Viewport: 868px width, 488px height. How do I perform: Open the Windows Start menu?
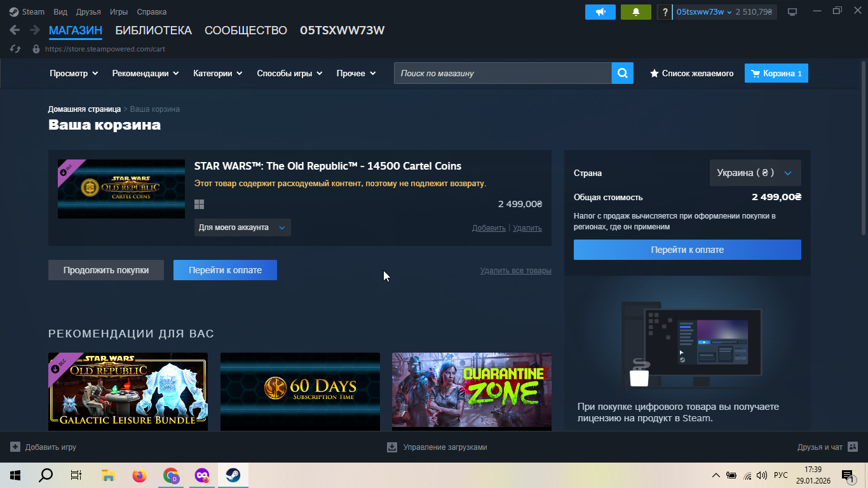click(x=15, y=475)
